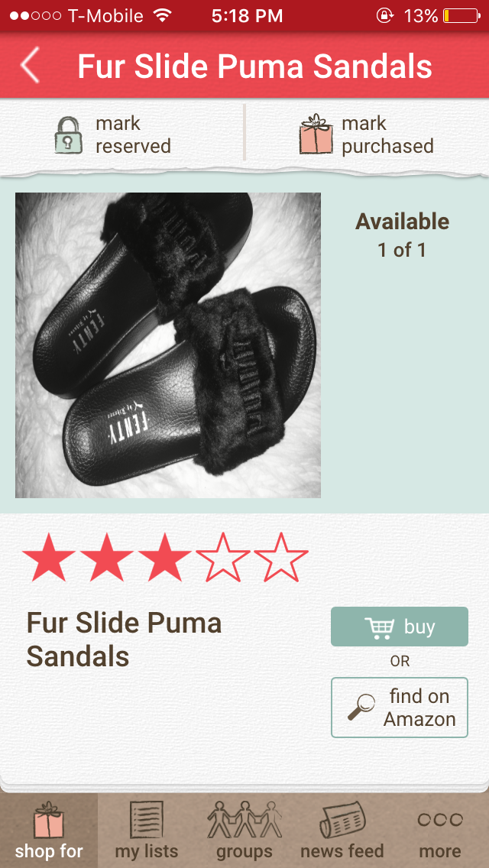489x868 pixels.
Task: Open the groups people icon tab
Action: tap(244, 831)
